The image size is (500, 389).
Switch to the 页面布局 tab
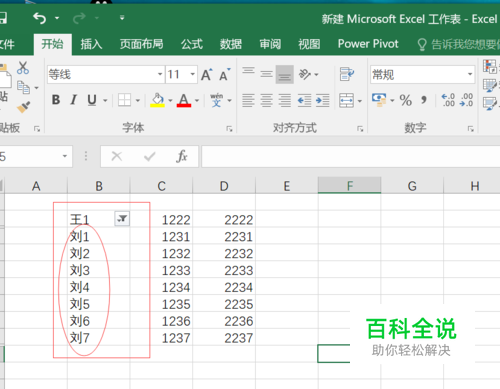(x=142, y=44)
